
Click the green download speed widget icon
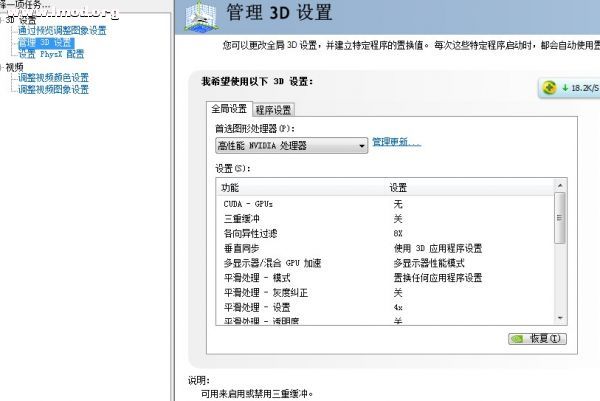point(549,87)
